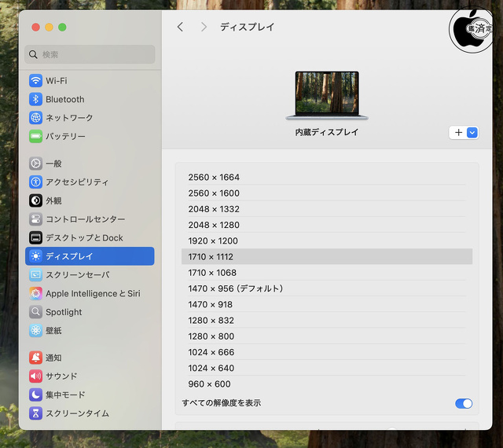This screenshot has width=503, height=448.
Task: Open the Bluetooth icon in sidebar
Action: tap(35, 99)
